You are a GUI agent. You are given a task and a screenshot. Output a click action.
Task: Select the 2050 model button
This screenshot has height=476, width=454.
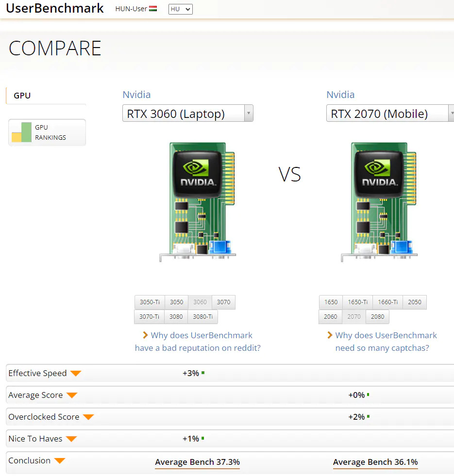click(x=415, y=302)
